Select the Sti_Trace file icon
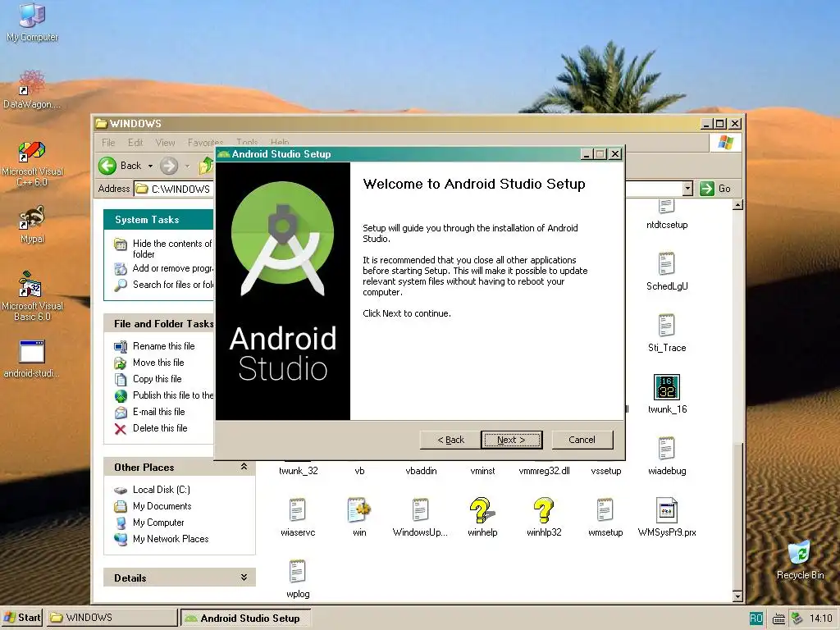840x630 pixels. coord(666,333)
